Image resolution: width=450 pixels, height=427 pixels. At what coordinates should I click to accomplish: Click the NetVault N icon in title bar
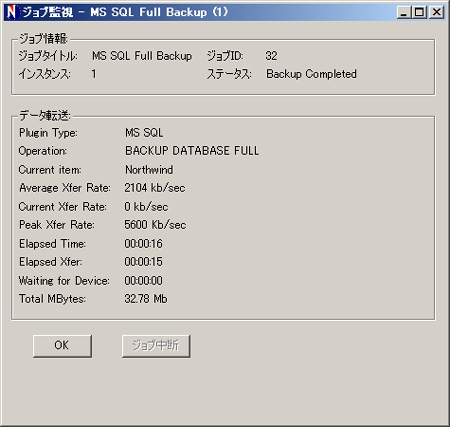pyautogui.click(x=11, y=12)
